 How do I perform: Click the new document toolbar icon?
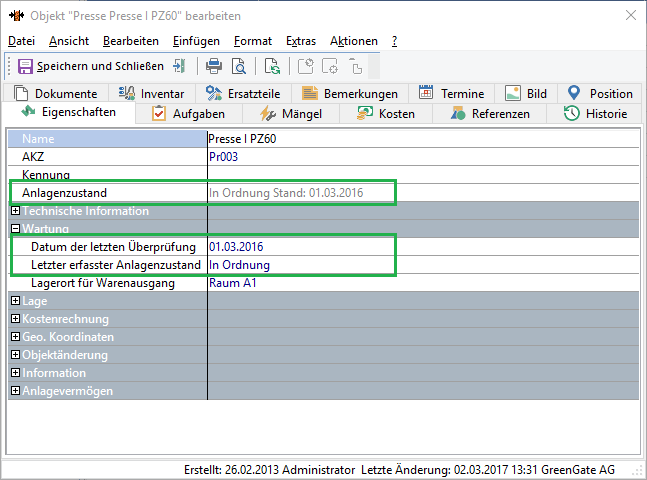(x=306, y=66)
